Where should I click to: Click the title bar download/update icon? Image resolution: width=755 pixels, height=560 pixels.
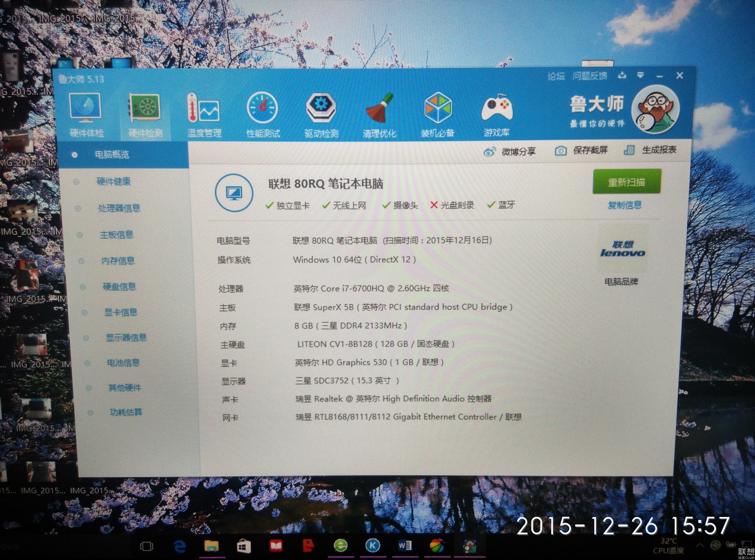[622, 75]
